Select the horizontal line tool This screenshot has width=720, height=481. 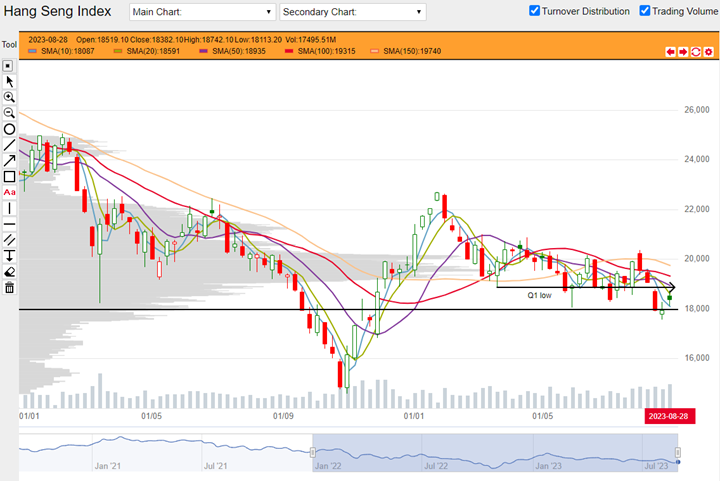click(x=9, y=224)
